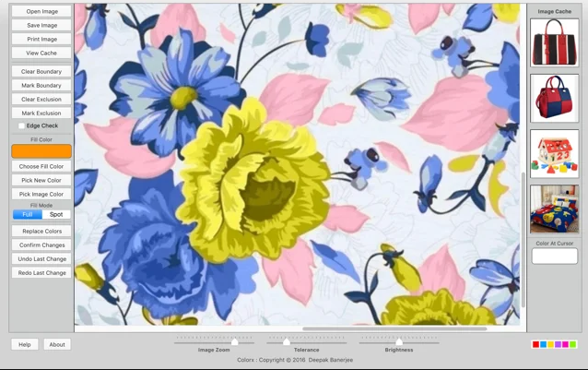Click the large yellow flower in canvas

252,180
